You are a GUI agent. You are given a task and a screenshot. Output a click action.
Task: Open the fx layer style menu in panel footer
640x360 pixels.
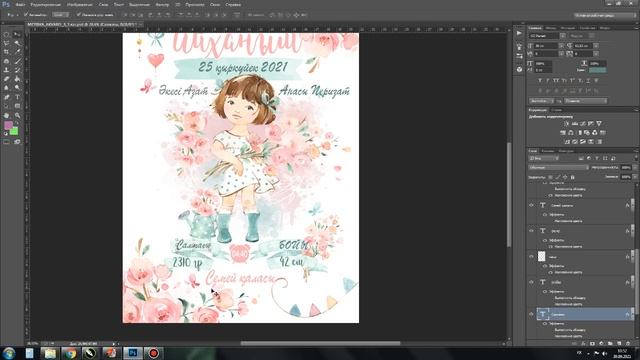pyautogui.click(x=583, y=343)
